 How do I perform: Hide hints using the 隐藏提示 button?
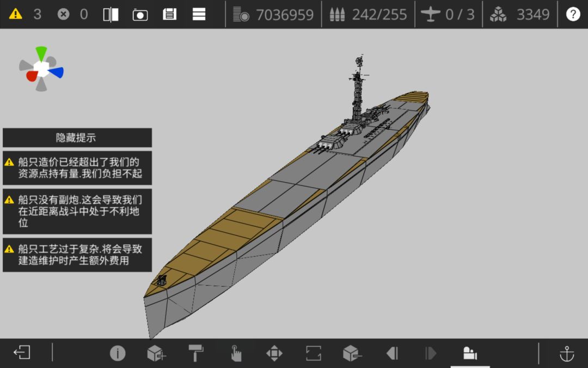click(77, 137)
